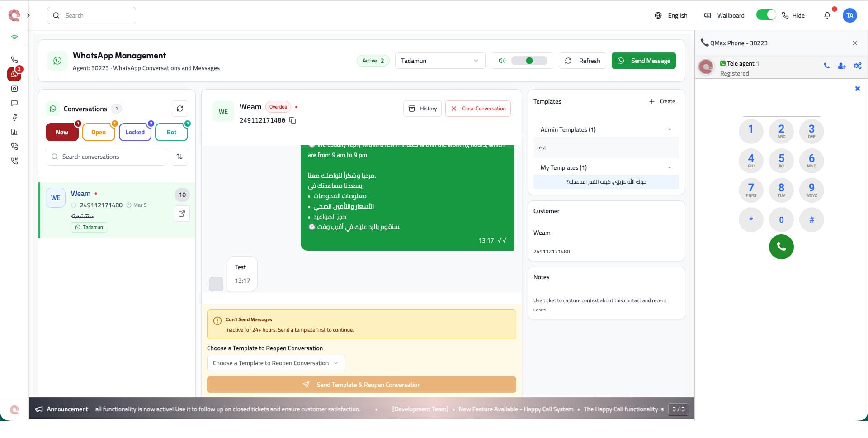The width and height of the screenshot is (868, 438).
Task: Open the Tadamun queue dropdown
Action: (439, 60)
